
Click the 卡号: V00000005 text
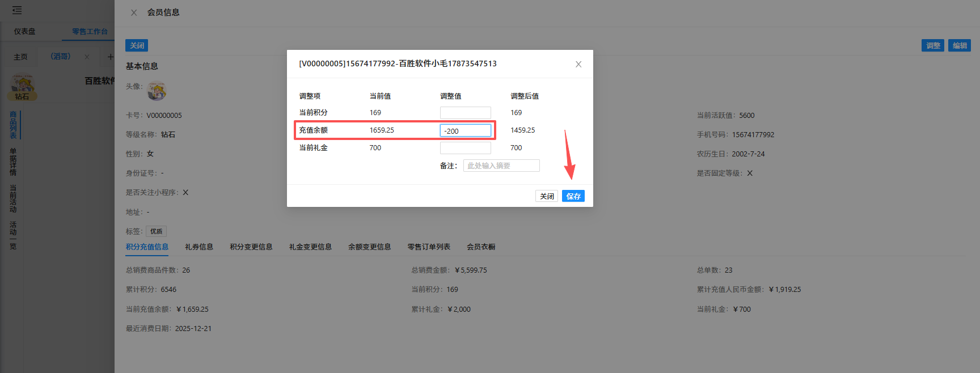click(x=154, y=116)
